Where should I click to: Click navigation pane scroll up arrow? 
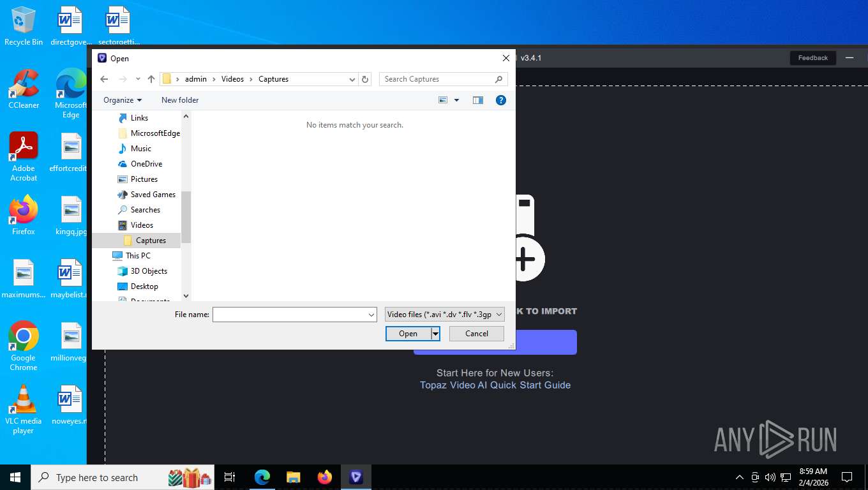[186, 116]
